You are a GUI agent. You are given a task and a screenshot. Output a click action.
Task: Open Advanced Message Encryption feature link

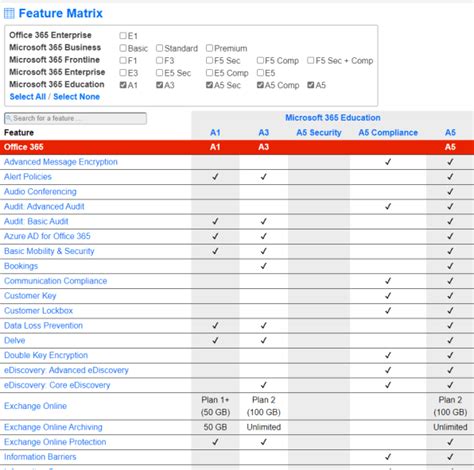tap(61, 162)
